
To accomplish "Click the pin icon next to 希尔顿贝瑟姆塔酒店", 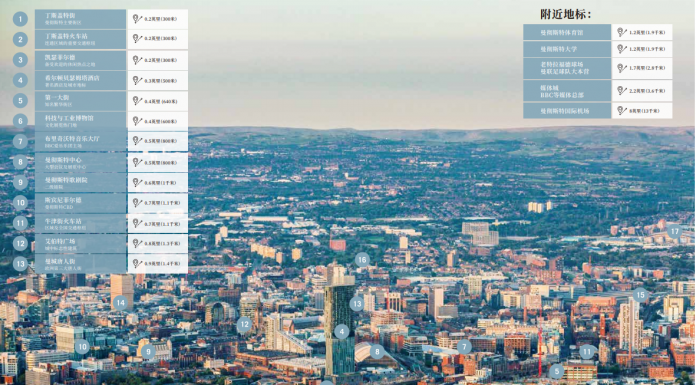I will [x=137, y=80].
